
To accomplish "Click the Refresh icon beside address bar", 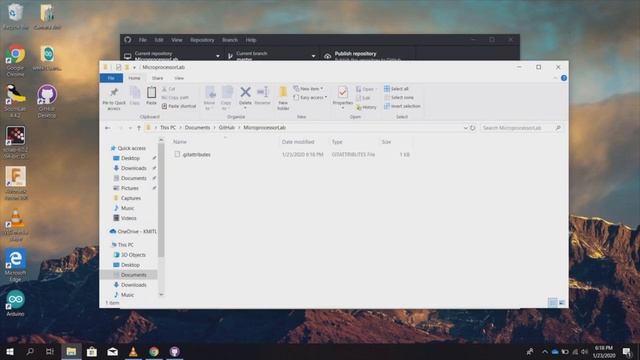I will click(x=473, y=128).
